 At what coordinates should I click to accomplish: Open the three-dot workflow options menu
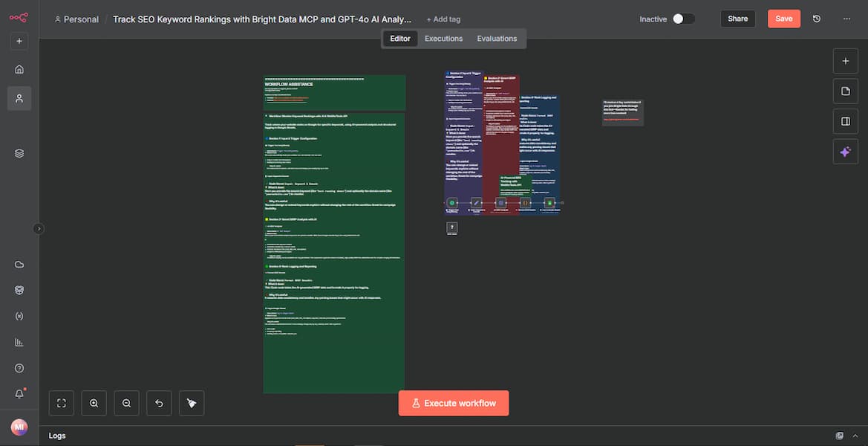coord(846,19)
